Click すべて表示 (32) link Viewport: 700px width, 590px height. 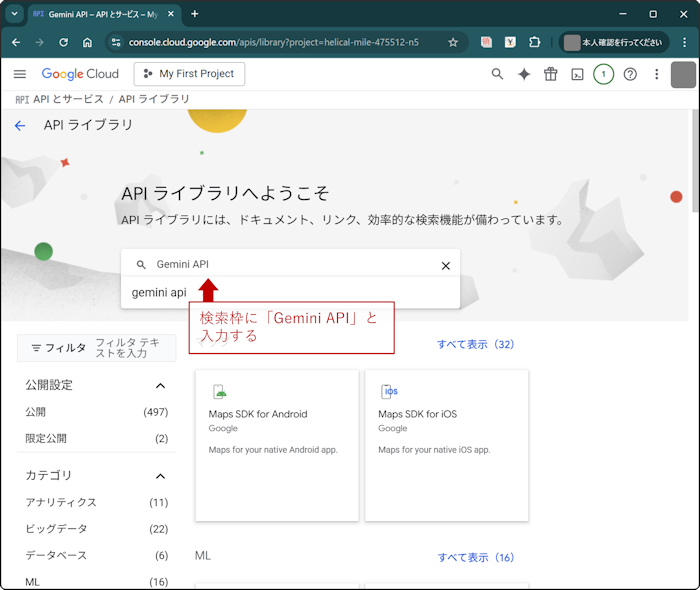(x=475, y=344)
